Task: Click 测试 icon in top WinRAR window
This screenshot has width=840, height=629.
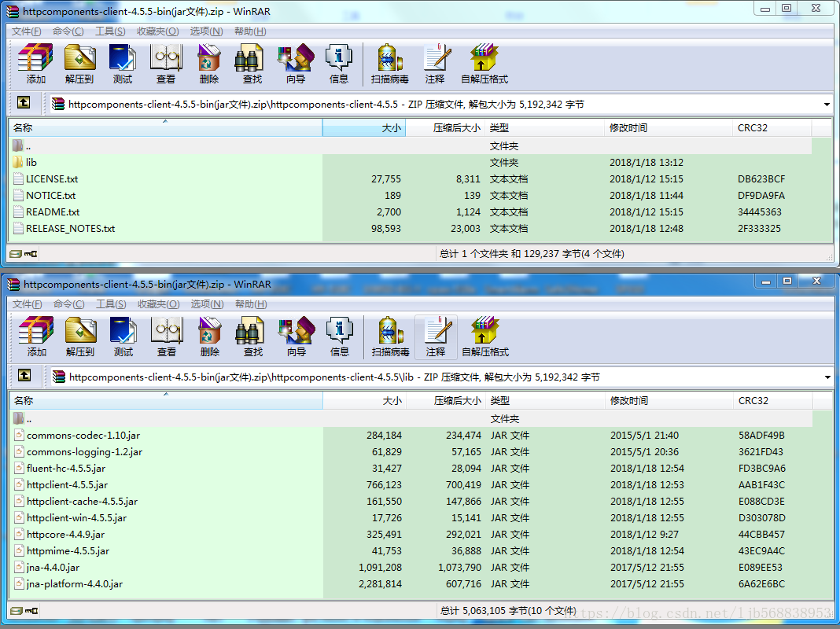Action: tap(123, 64)
